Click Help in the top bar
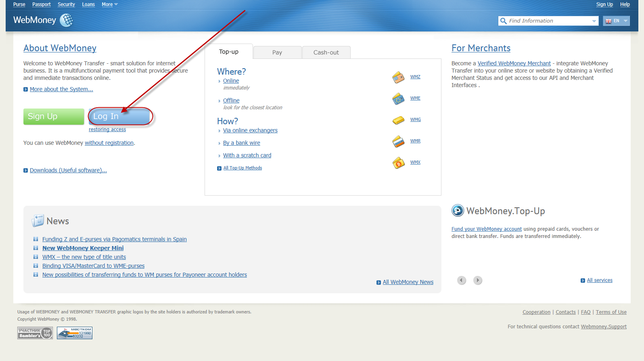Image resolution: width=644 pixels, height=361 pixels. point(625,4)
